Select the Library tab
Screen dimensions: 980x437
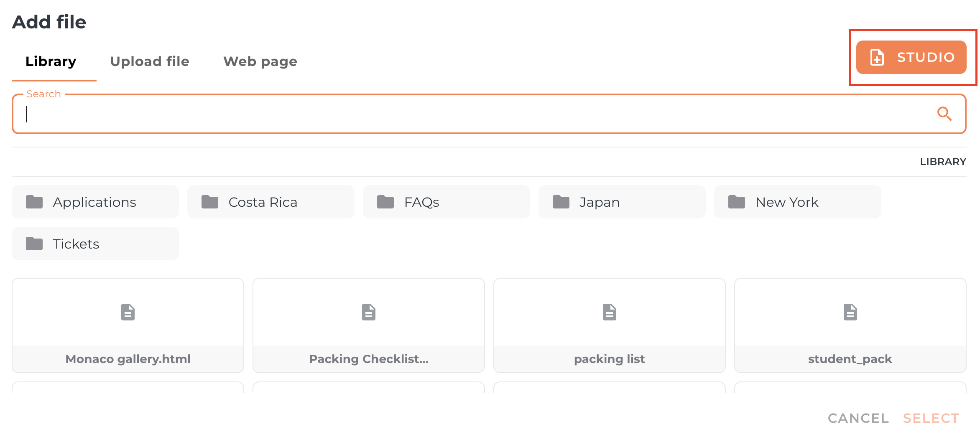[51, 62]
